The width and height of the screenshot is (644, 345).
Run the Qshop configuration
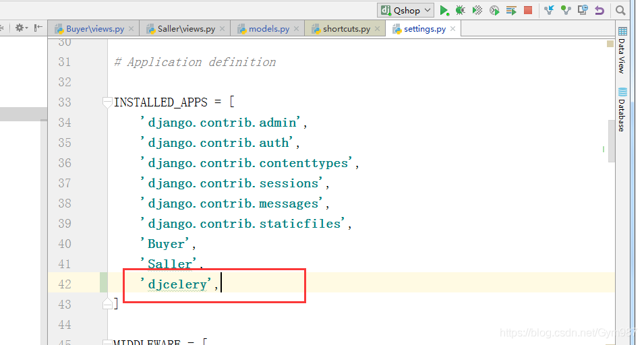(444, 10)
